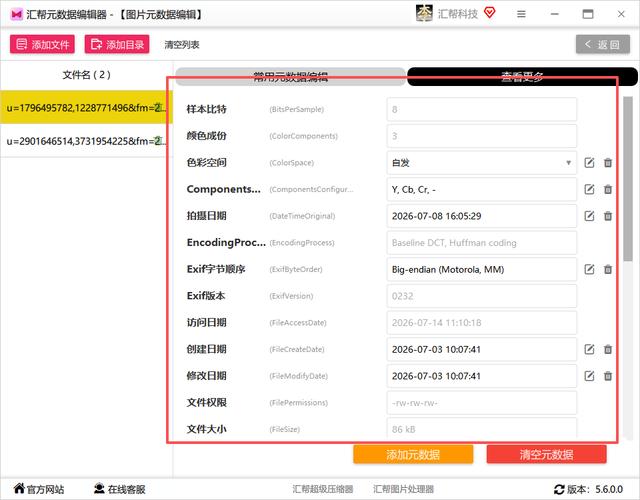Switch to the 常用元数据编辑 tab
Screen dimensions: 640x500
click(291, 76)
